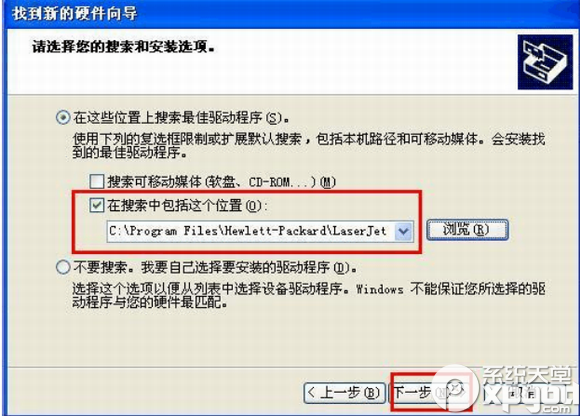Enable the 搜索可移动媒体 checkbox
This screenshot has width=580, height=416.
(x=97, y=182)
